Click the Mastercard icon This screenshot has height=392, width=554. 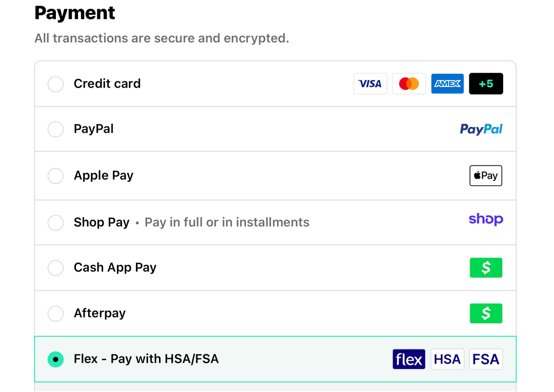(409, 84)
